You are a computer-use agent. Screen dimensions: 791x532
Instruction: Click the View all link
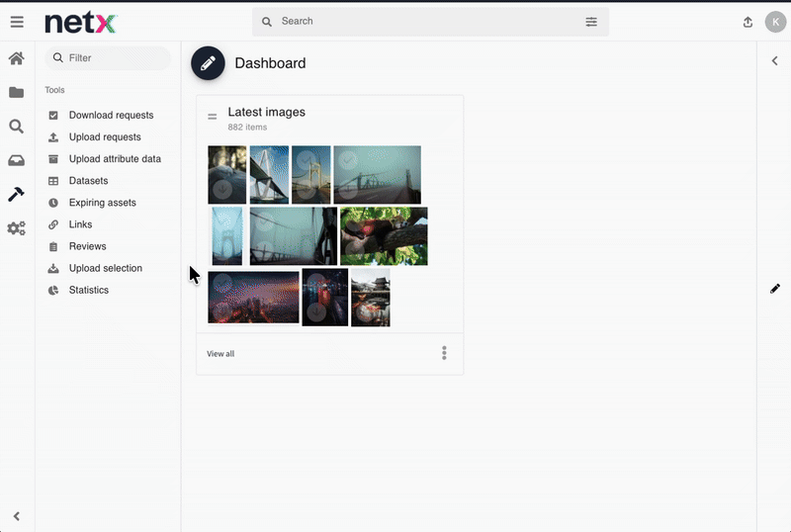(220, 354)
